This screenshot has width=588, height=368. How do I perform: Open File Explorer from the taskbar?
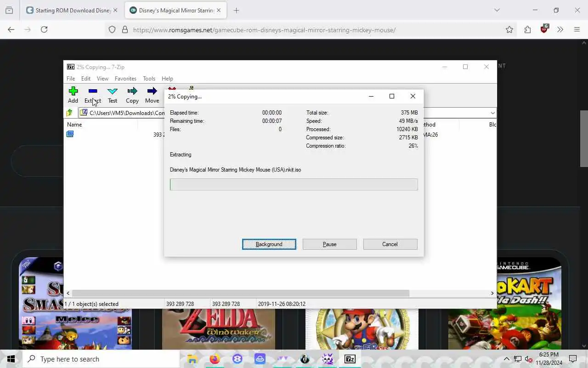click(x=192, y=359)
